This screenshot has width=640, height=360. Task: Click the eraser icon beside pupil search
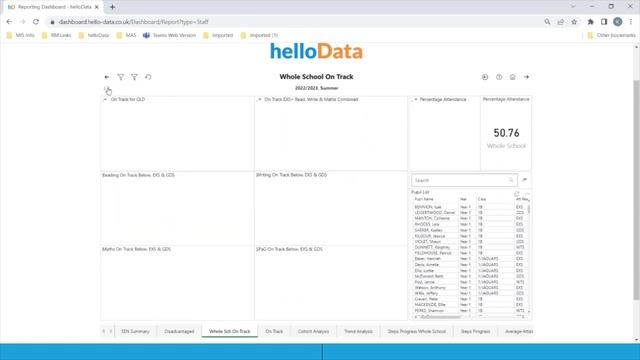[524, 180]
